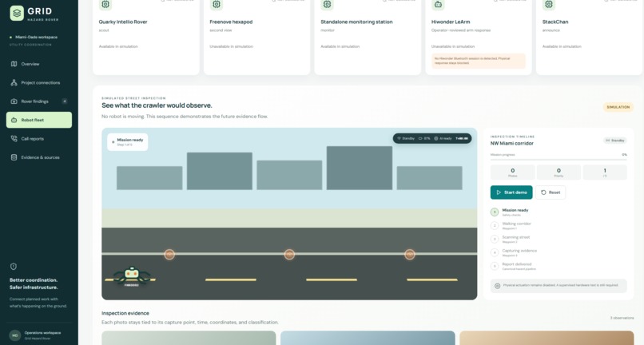
Task: Click the Mission ready step card overlay
Action: point(127,141)
